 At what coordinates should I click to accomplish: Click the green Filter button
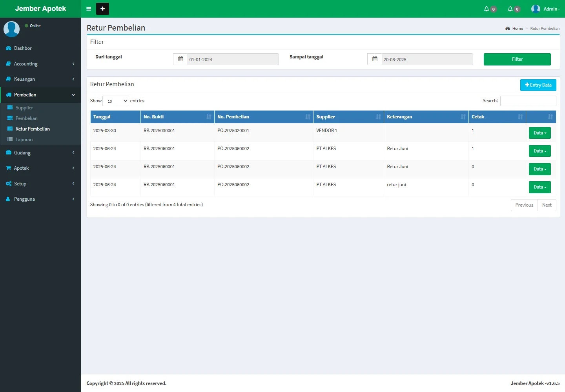(517, 59)
